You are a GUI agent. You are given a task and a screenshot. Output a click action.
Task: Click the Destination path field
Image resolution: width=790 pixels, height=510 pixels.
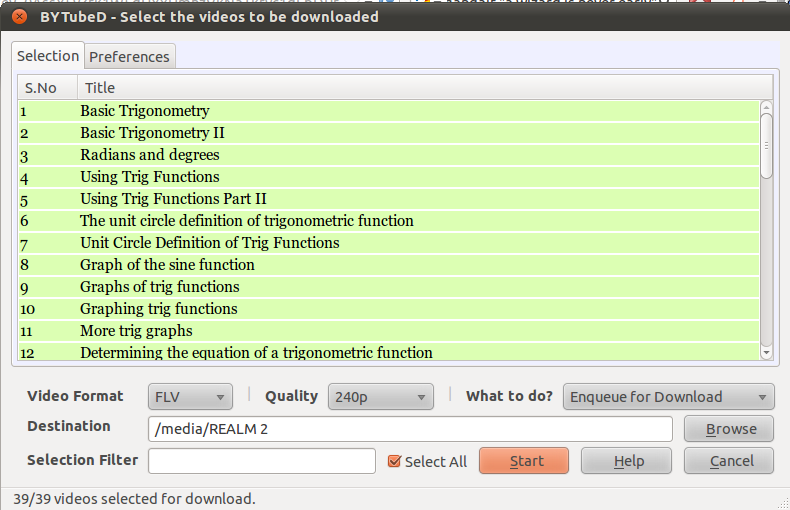(x=410, y=429)
